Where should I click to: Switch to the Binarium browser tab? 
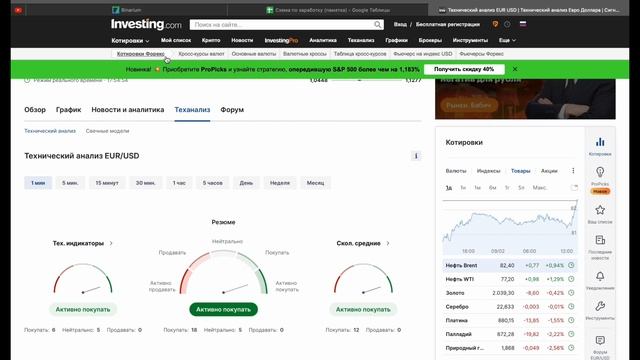[127, 10]
